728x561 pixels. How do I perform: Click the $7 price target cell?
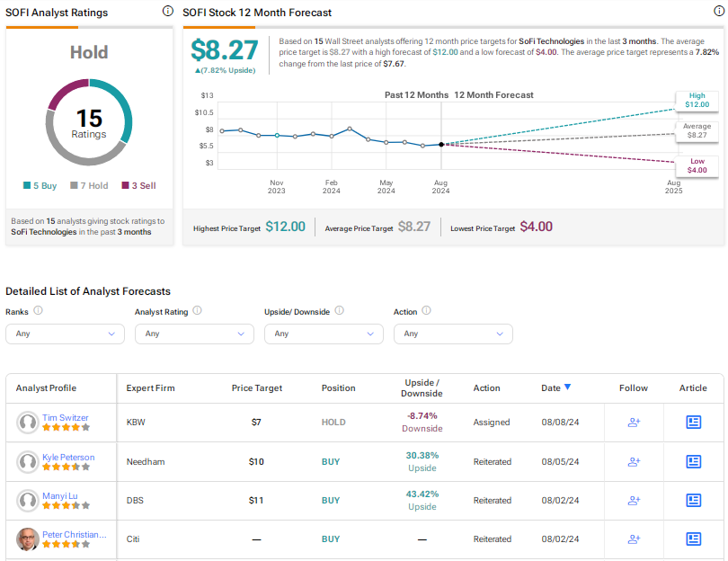point(256,423)
